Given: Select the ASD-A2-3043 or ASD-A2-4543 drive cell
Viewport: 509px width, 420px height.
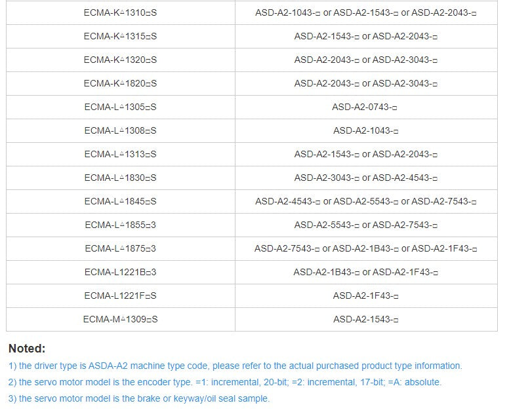Looking at the screenshot, I should [x=365, y=178].
